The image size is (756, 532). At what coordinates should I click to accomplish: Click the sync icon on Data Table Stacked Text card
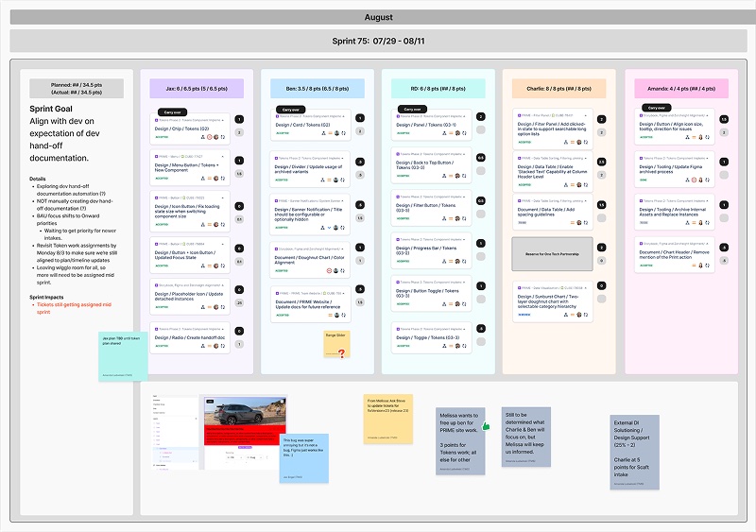[x=585, y=184]
